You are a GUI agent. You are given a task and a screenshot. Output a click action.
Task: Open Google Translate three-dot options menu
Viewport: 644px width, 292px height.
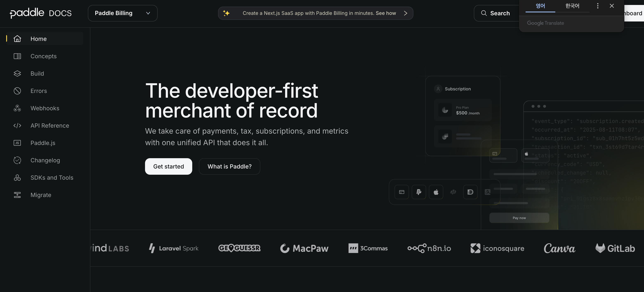(598, 6)
